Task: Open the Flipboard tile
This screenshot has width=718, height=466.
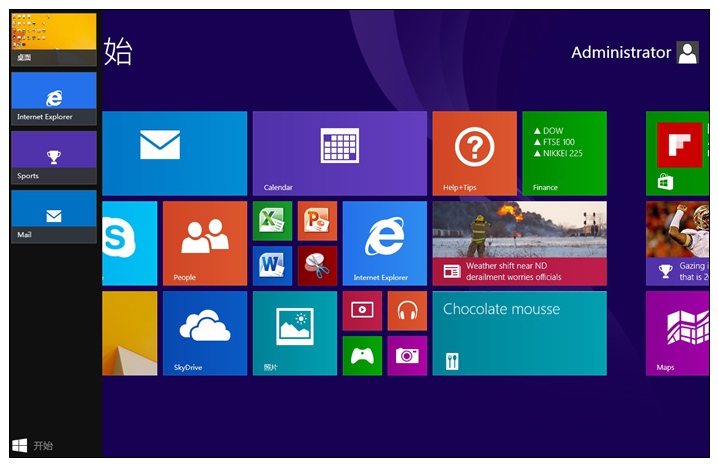Action: coord(677,153)
